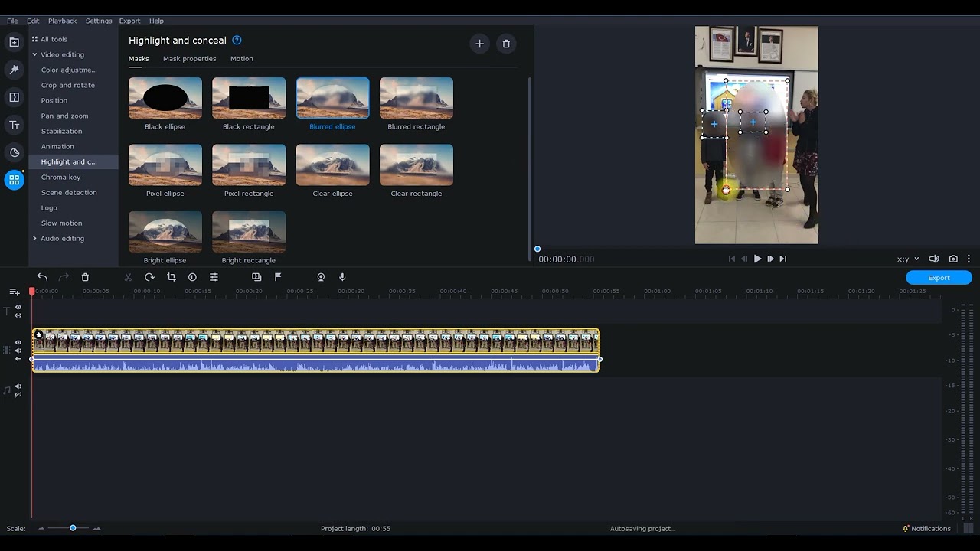Screen dimensions: 980x551
Task: Switch to the Motion tab
Action: pos(242,58)
